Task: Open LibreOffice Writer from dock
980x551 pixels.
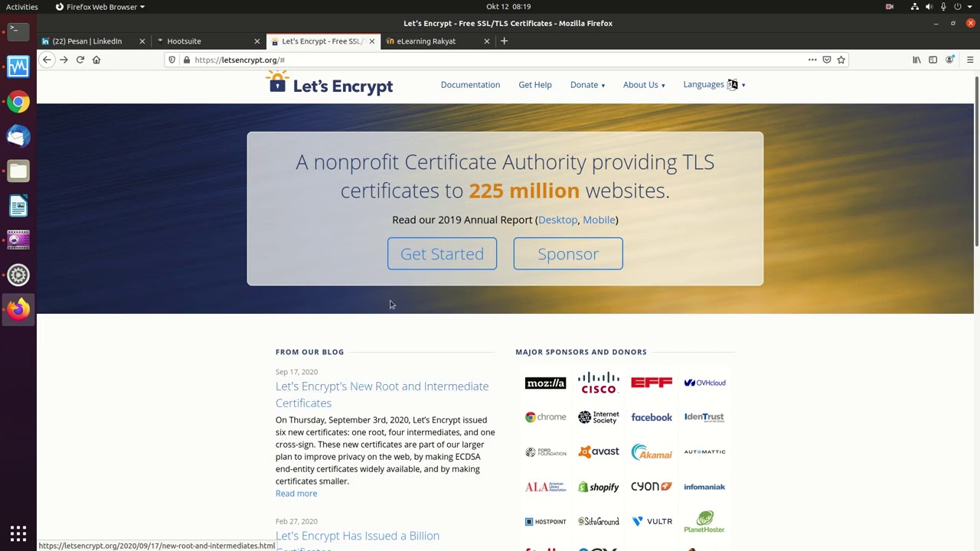Action: 18,206
